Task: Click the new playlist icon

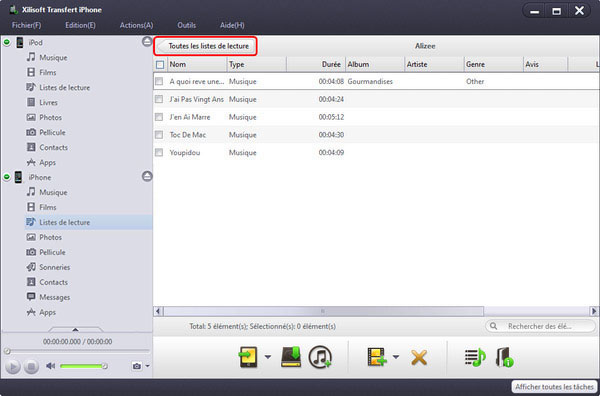Action: (x=475, y=357)
